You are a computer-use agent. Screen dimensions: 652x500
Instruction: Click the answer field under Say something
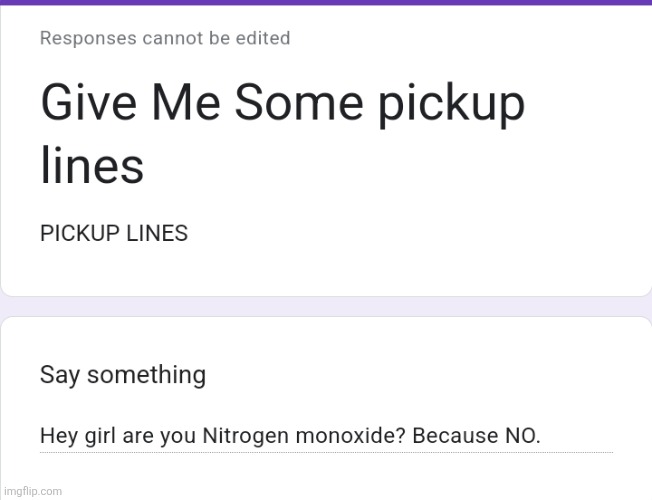coord(326,436)
